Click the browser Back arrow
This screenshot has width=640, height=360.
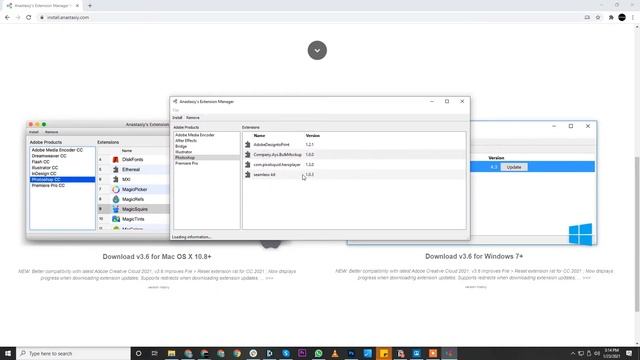pos(7,18)
